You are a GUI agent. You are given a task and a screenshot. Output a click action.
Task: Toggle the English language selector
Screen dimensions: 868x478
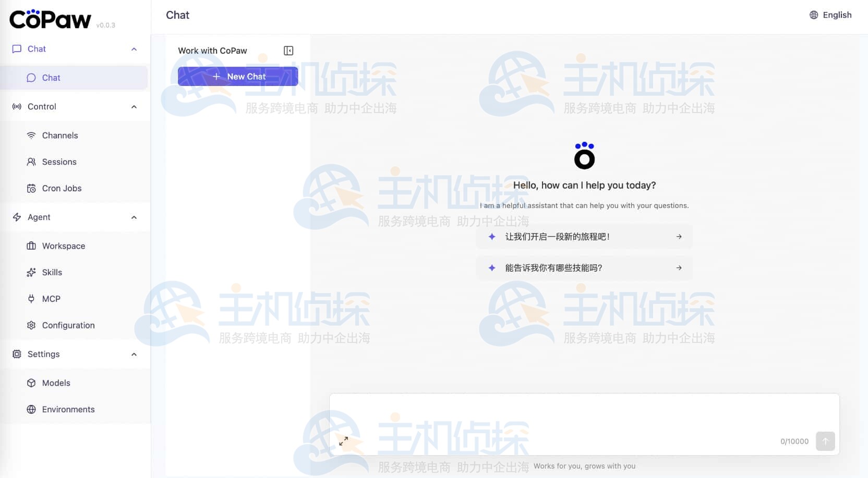(x=830, y=15)
